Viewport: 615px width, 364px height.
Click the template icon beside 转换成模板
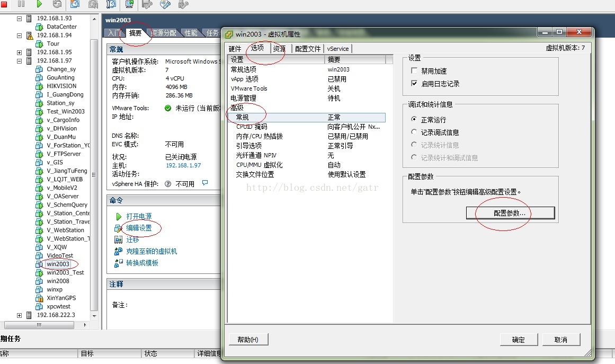118,263
